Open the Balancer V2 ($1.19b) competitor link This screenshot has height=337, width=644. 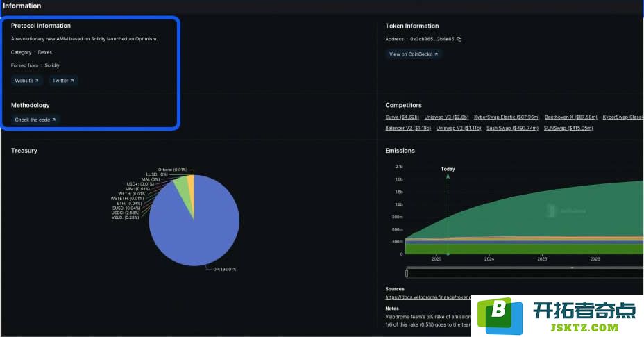408,129
